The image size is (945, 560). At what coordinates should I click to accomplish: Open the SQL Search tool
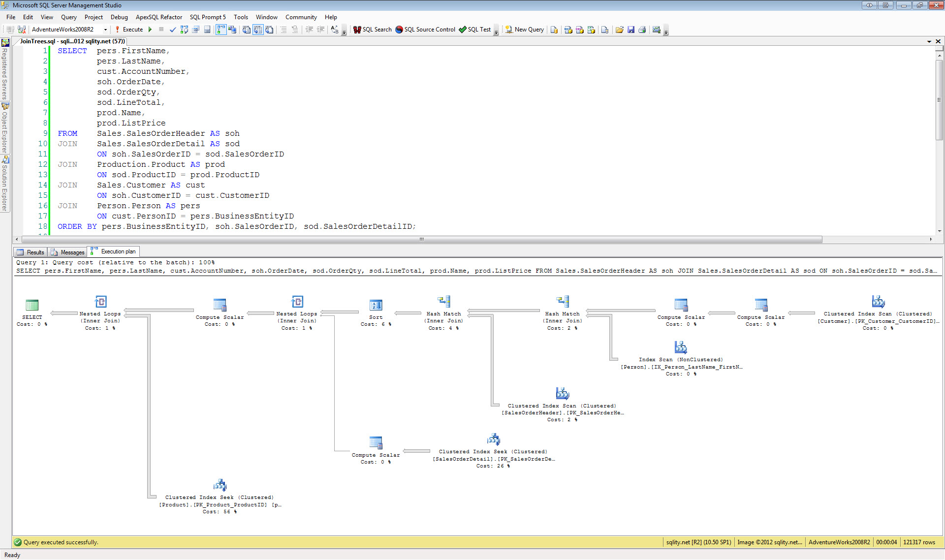[373, 30]
